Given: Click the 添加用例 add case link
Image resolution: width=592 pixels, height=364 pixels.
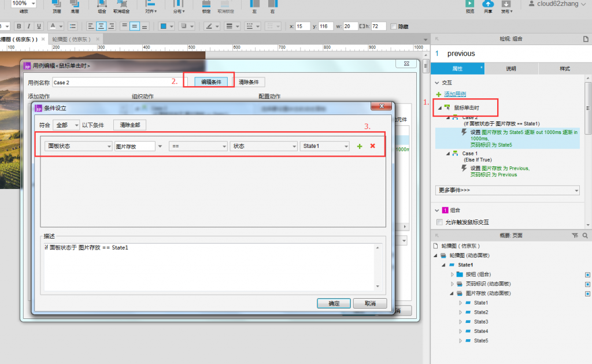Looking at the screenshot, I should coord(454,94).
